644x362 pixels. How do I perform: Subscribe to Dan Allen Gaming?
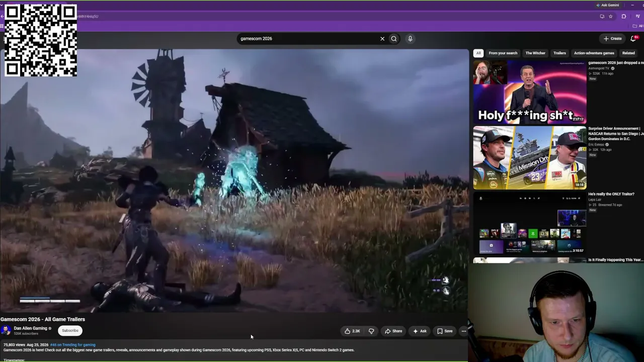(70, 330)
